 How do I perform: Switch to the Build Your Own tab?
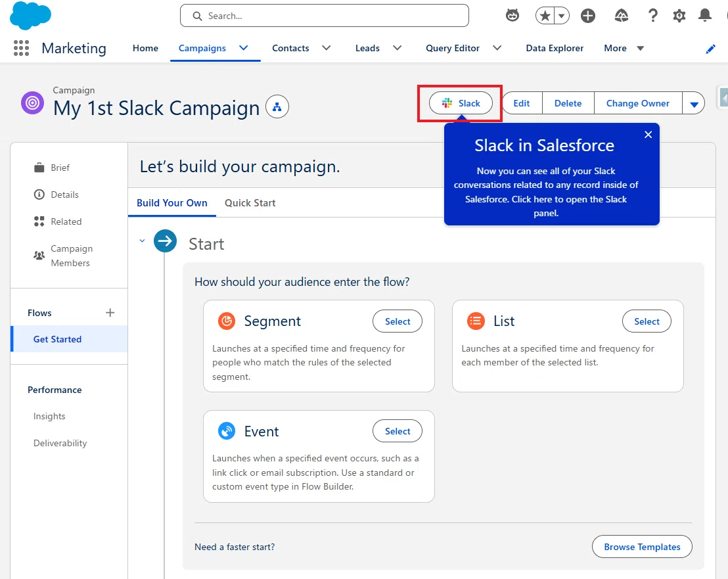(171, 203)
